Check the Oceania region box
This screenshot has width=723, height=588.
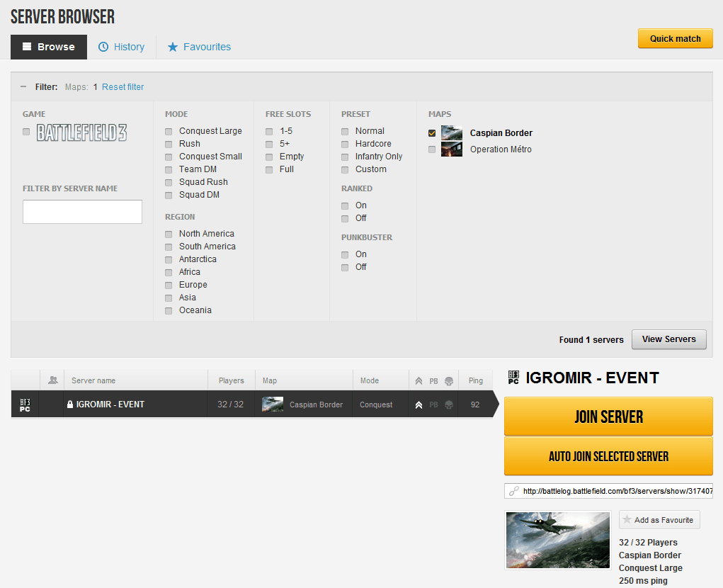click(x=169, y=311)
